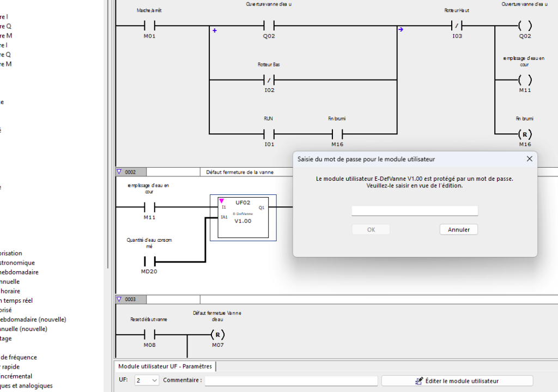Select Module utilisateur UF - Paramètres tab

click(x=165, y=366)
